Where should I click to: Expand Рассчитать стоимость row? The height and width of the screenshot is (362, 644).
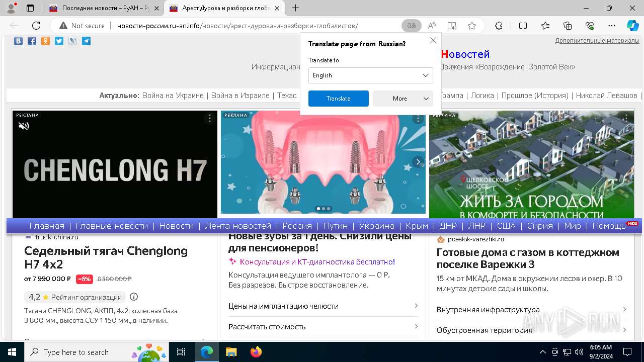tap(323, 326)
